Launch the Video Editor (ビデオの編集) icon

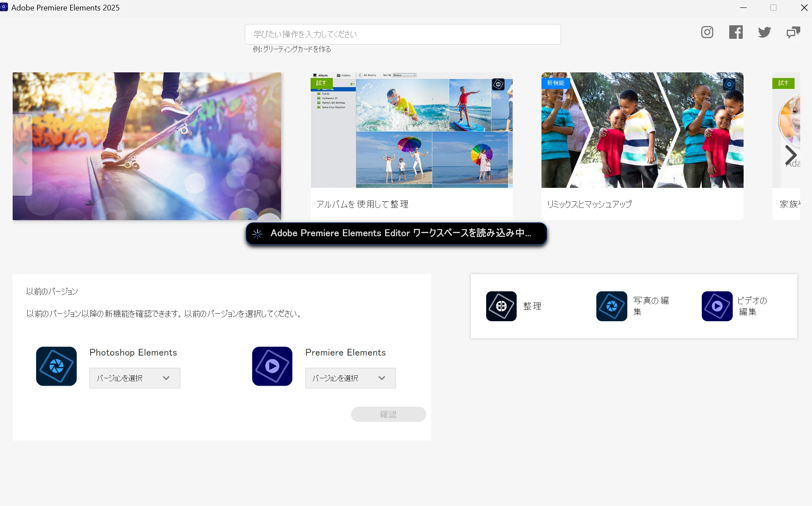[717, 306]
